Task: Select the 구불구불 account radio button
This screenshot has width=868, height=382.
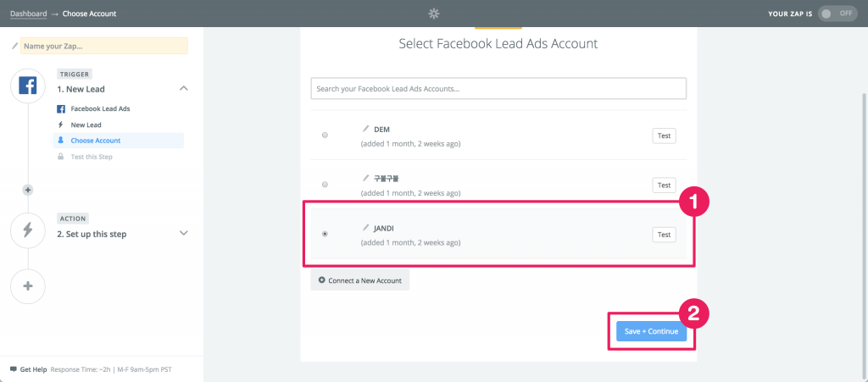Action: point(325,184)
